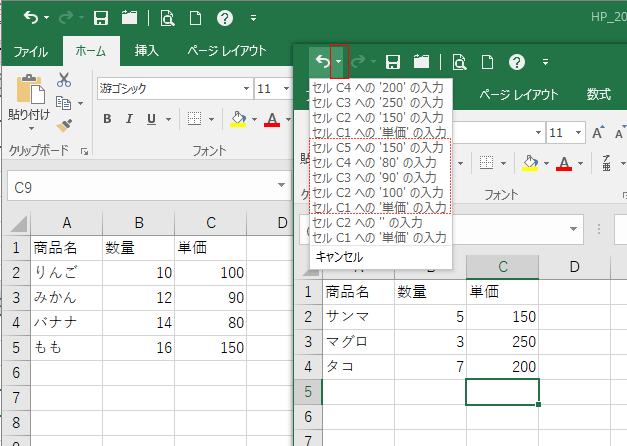Click the Format Painter brush icon
This screenshot has height=446, width=627.
coord(64,124)
